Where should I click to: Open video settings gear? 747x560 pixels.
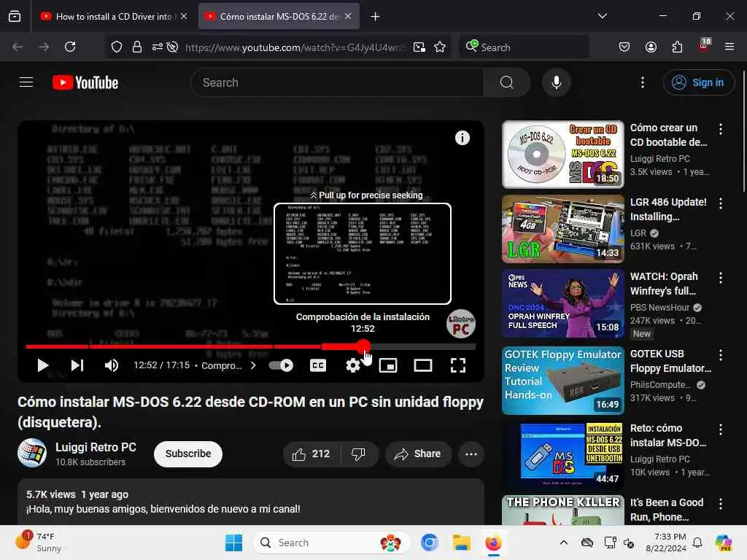pos(352,365)
